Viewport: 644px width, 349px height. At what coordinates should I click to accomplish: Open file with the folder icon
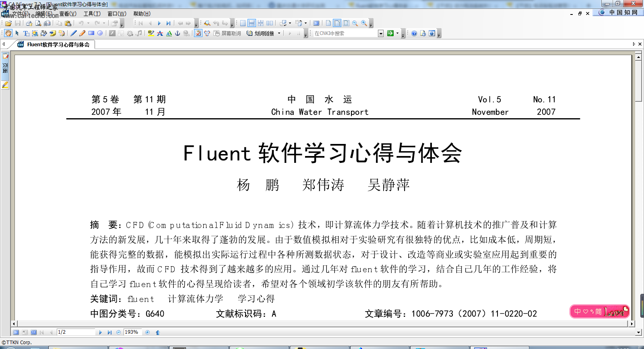(8, 23)
